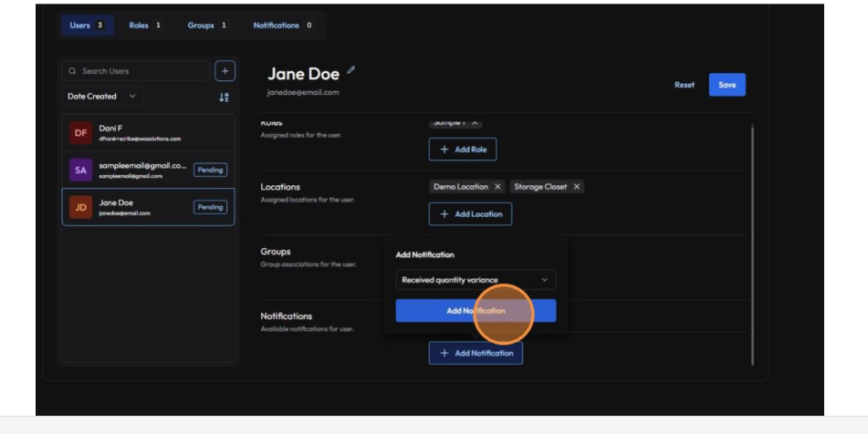Open the Notifications tab
This screenshot has height=434, width=868.
coord(282,26)
